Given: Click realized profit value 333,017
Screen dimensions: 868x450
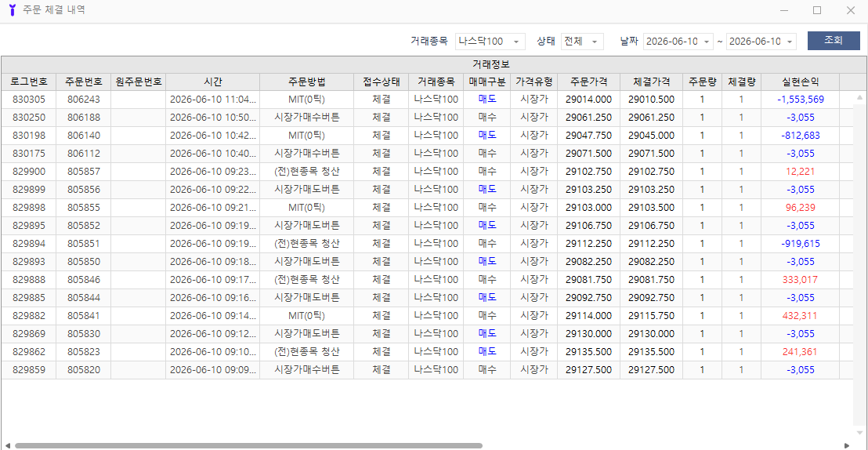Looking at the screenshot, I should (x=801, y=280).
